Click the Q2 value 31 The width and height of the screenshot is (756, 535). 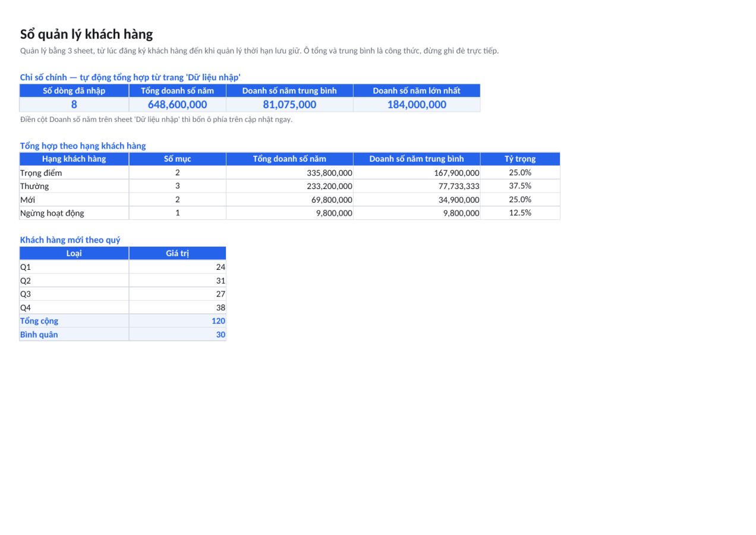[x=178, y=281]
